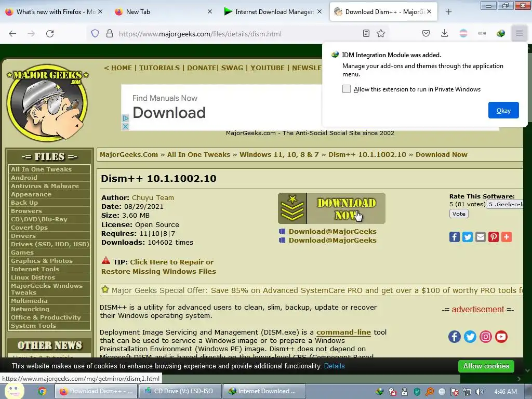
Task: Open the Firefox application hamburger menu
Action: tap(520, 33)
